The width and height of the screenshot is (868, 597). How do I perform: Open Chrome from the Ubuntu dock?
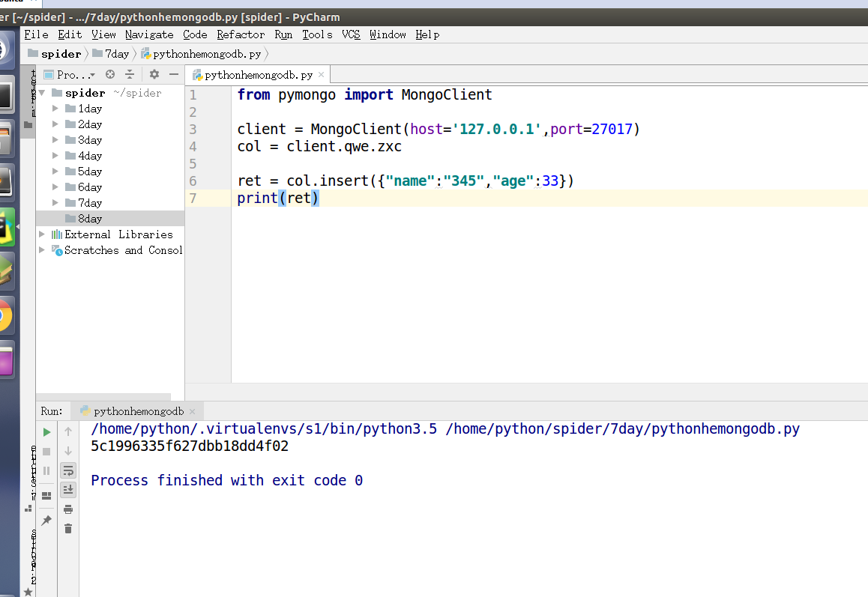click(x=4, y=317)
